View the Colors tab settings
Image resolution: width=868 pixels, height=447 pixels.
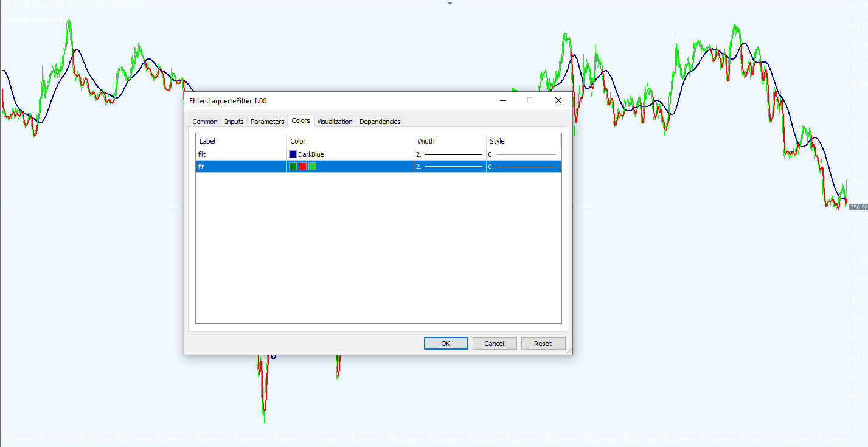click(300, 120)
